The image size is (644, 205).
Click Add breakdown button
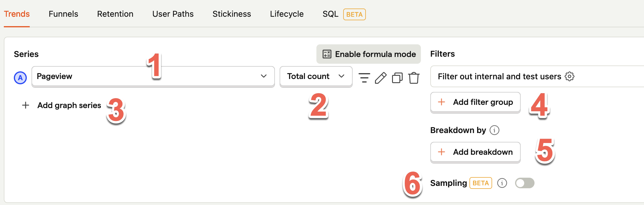coord(475,152)
